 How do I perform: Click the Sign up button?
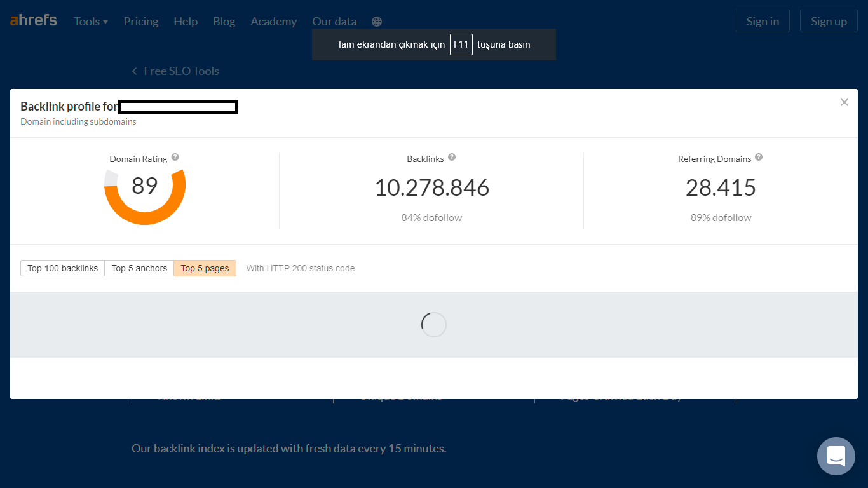pyautogui.click(x=829, y=21)
